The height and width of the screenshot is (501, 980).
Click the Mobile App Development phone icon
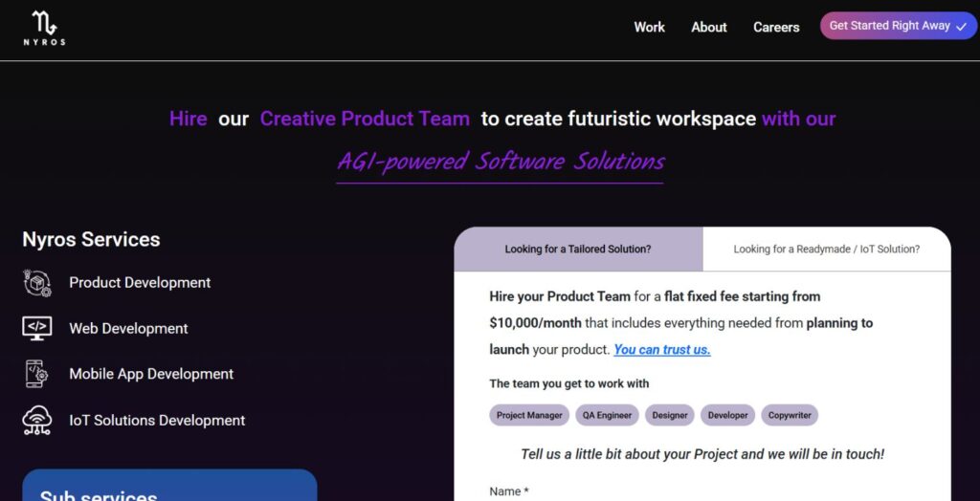point(36,374)
